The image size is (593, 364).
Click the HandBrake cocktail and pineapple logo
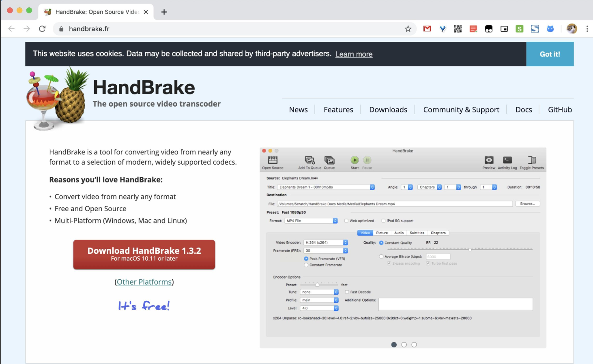tap(58, 98)
